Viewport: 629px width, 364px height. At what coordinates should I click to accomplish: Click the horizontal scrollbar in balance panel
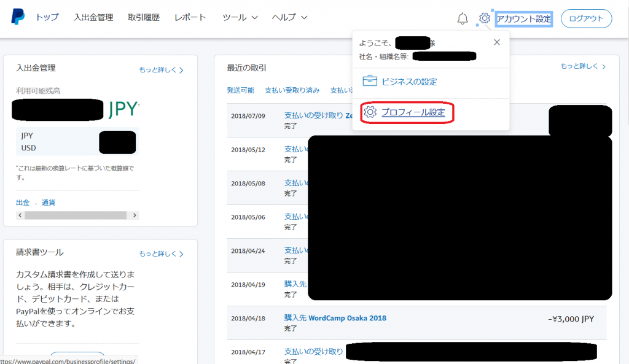74,215
